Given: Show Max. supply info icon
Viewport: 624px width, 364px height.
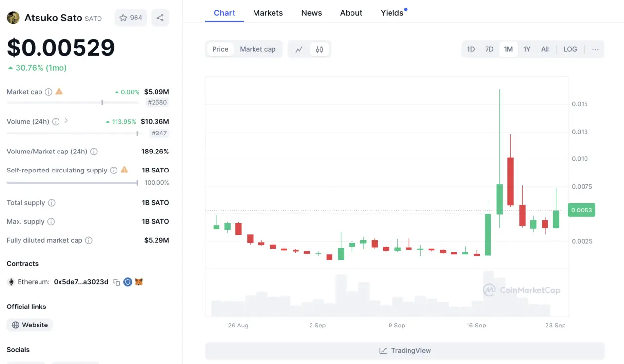Looking at the screenshot, I should [x=51, y=222].
